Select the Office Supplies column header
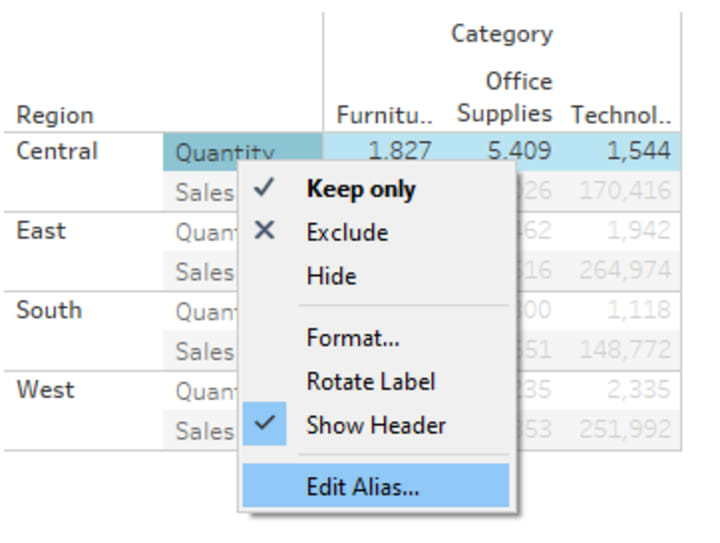The height and width of the screenshot is (543, 720). (505, 97)
